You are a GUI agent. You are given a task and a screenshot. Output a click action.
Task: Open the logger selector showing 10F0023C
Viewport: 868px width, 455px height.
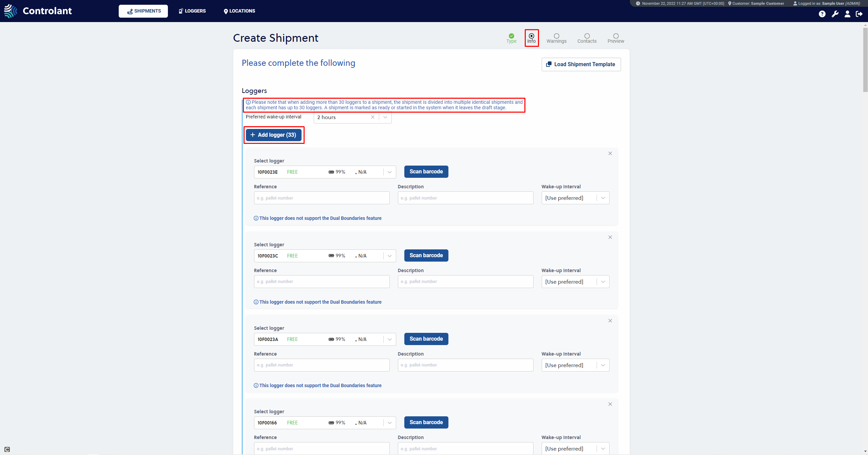click(325, 256)
